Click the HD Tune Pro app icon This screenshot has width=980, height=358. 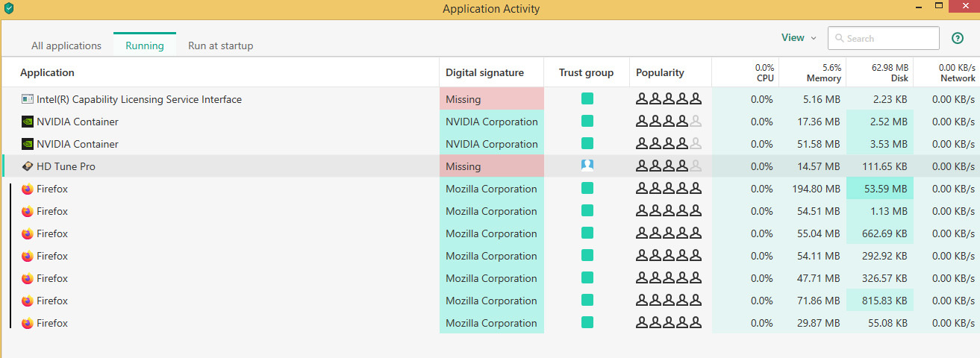[28, 166]
